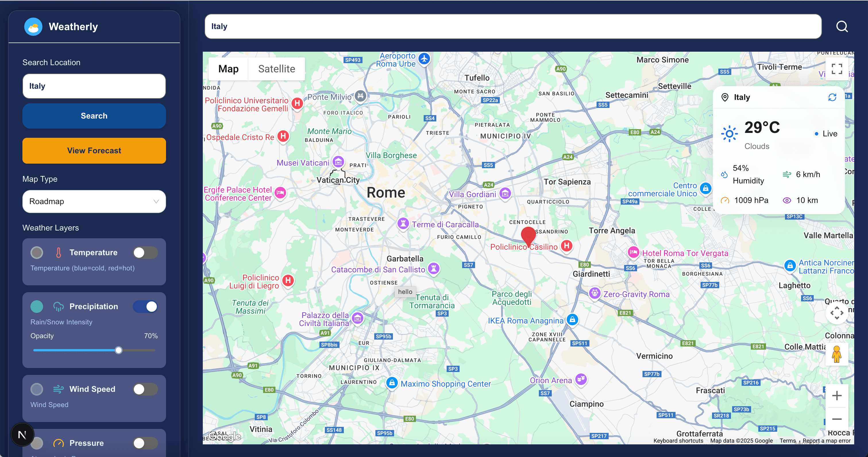This screenshot has height=457, width=868.
Task: Click the Weatherly app logo icon
Action: pyautogui.click(x=33, y=26)
